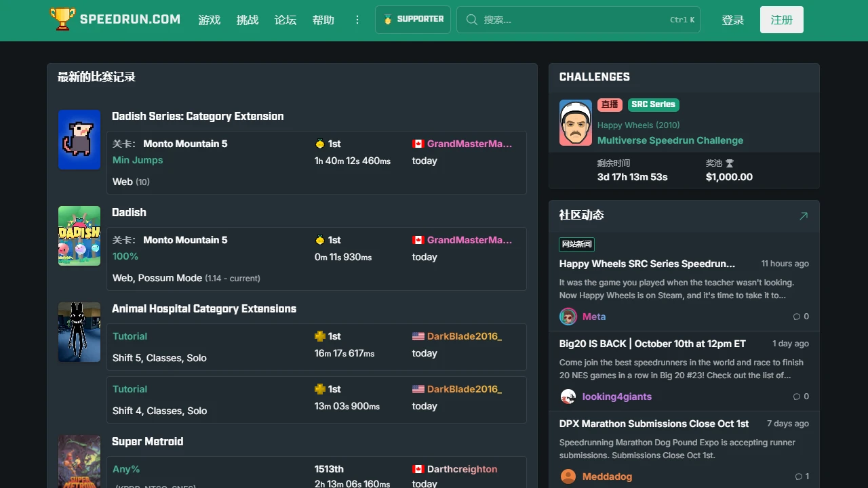Click the Dadish game cover thumbnail
This screenshot has height=488, width=868.
pos(79,236)
